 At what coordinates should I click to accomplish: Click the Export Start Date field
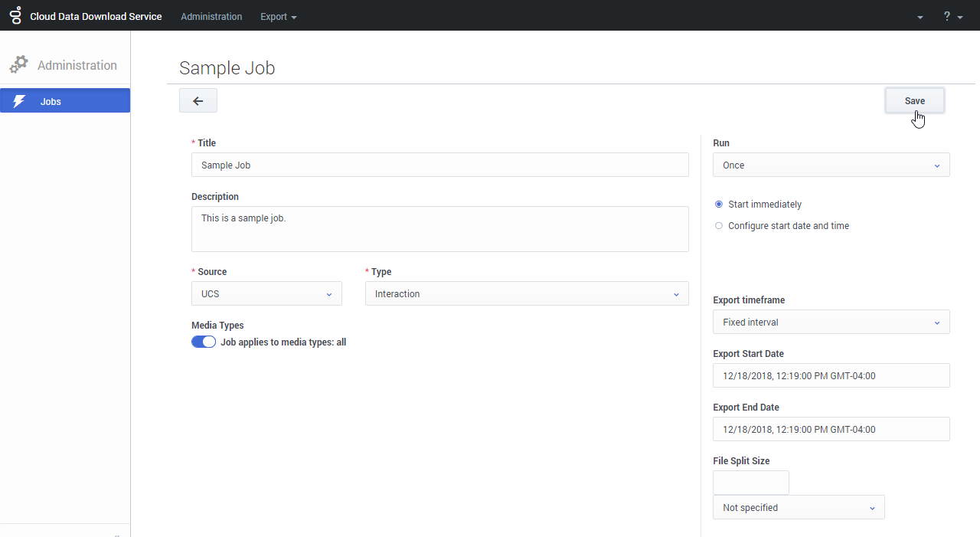coord(831,376)
